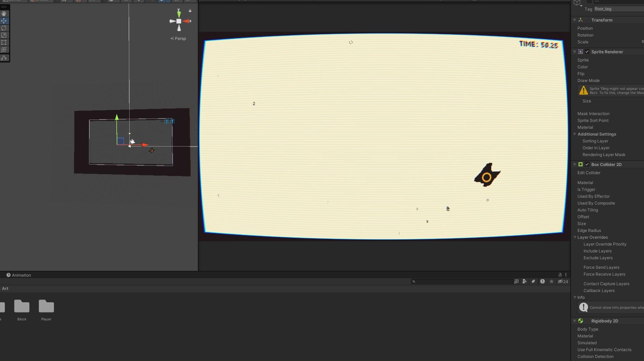Screen dimensions: 644x361
Task: Collapse the Layer Overrides foldout
Action: [575, 237]
